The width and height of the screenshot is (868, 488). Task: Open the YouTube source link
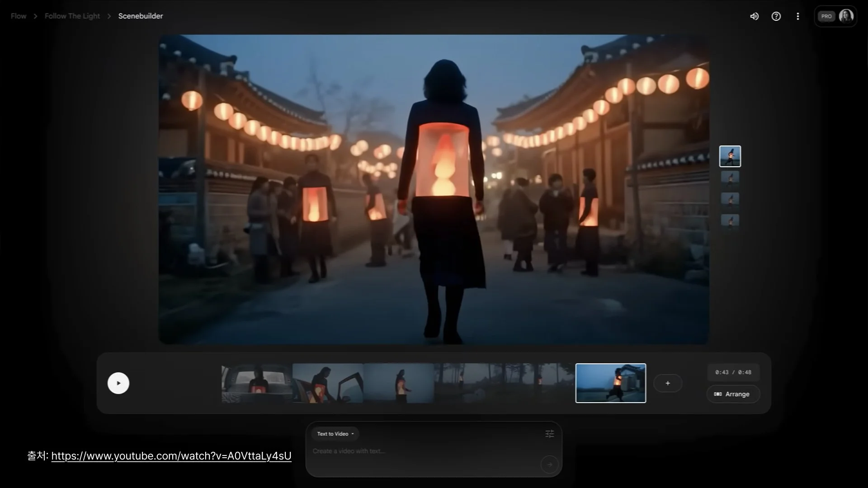coord(171,456)
